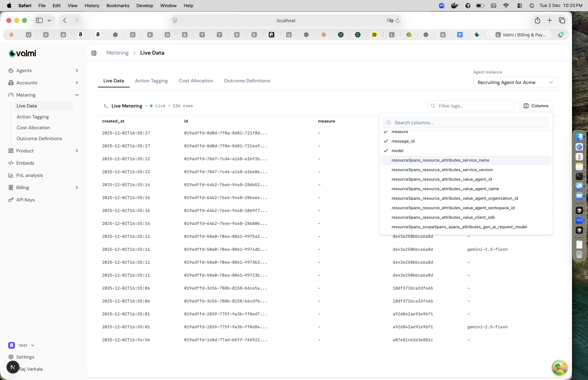
Task: Click the Embeds code icon in sidebar
Action: 11,163
